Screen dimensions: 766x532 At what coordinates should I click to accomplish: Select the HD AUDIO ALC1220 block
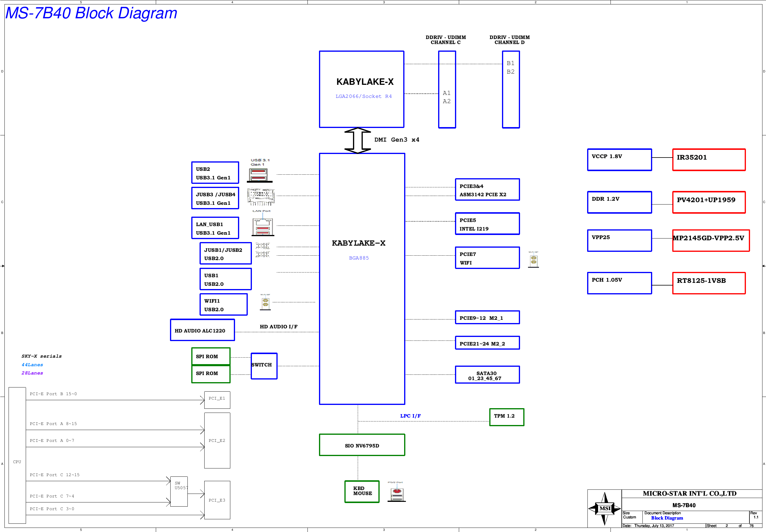(x=202, y=330)
